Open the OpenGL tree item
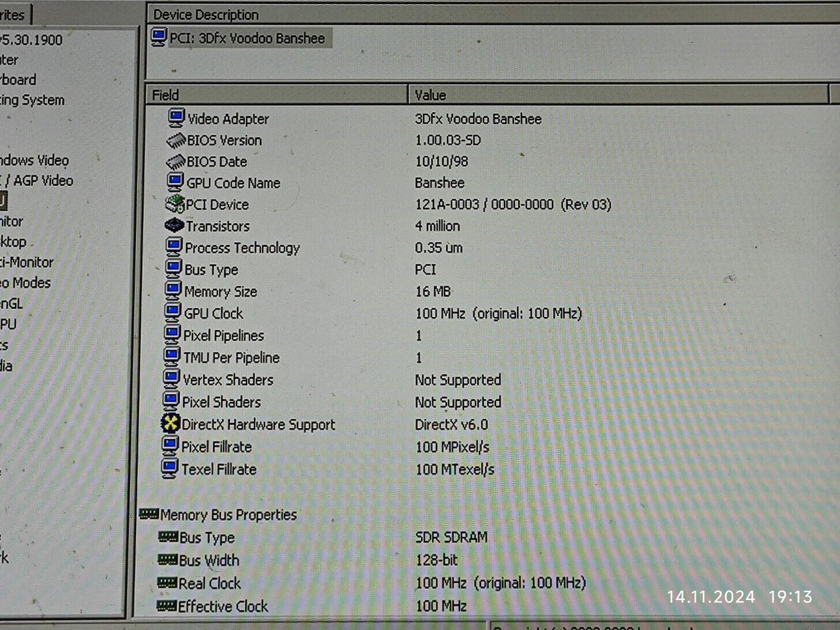Viewport: 840px width, 630px height. 11,303
